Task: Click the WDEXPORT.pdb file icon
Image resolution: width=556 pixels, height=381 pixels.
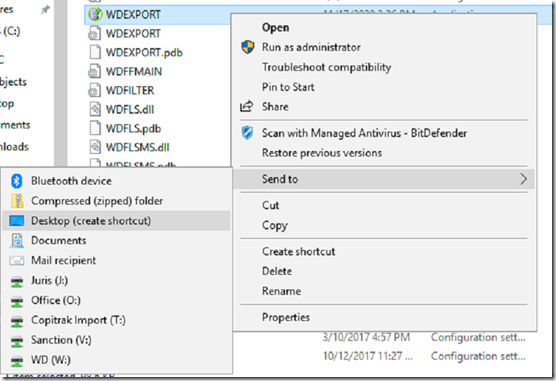Action: (x=95, y=53)
